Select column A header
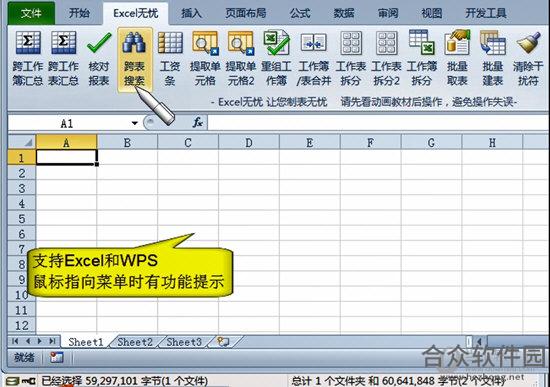The height and width of the screenshot is (387, 550). pyautogui.click(x=66, y=142)
